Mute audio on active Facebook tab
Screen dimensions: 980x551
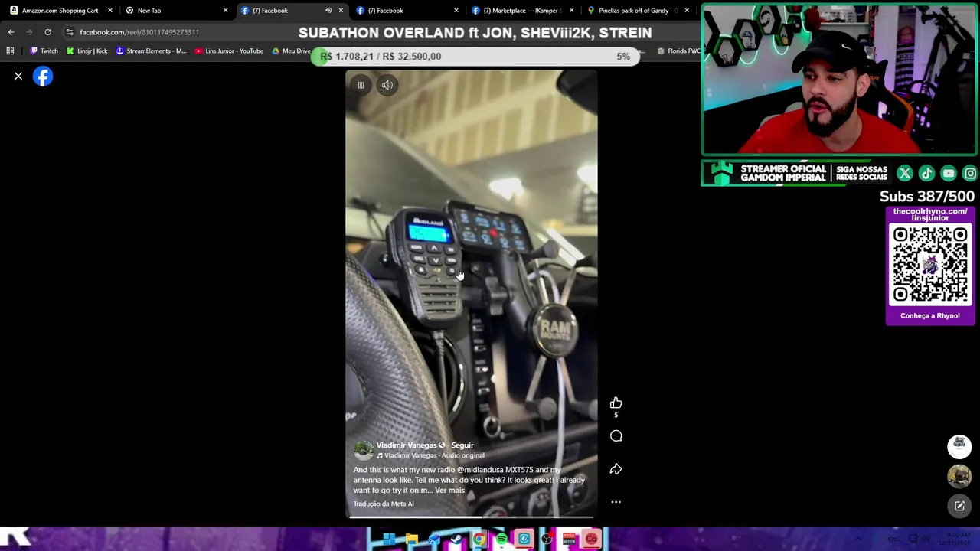pos(328,11)
